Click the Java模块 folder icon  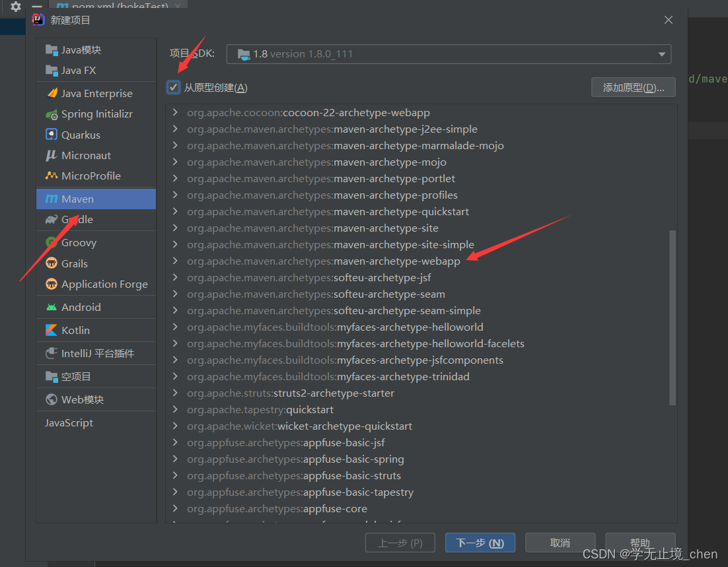pyautogui.click(x=52, y=50)
